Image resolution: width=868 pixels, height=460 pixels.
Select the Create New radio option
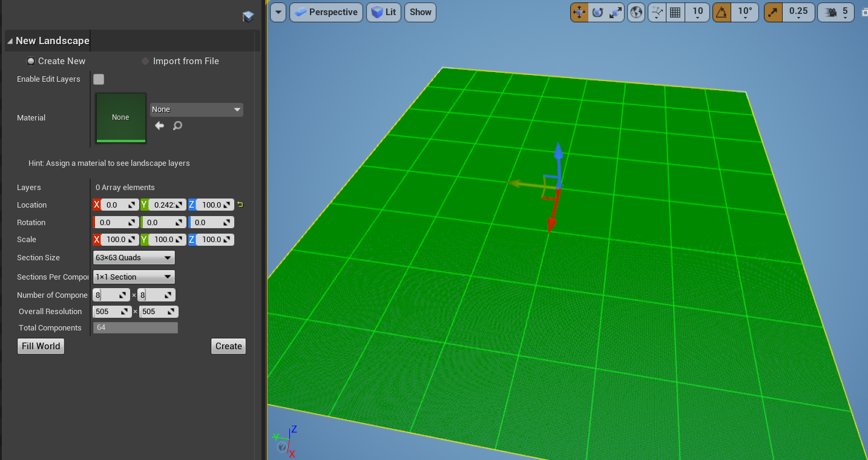tap(56, 61)
